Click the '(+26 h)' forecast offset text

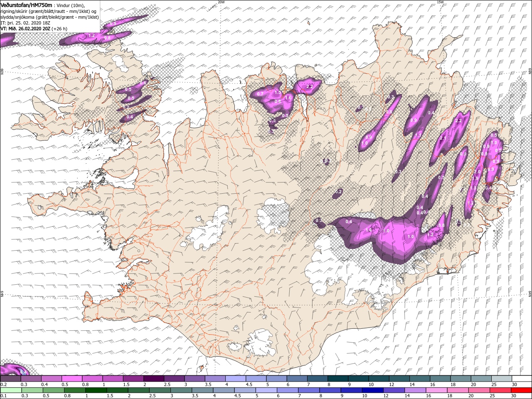(x=59, y=29)
